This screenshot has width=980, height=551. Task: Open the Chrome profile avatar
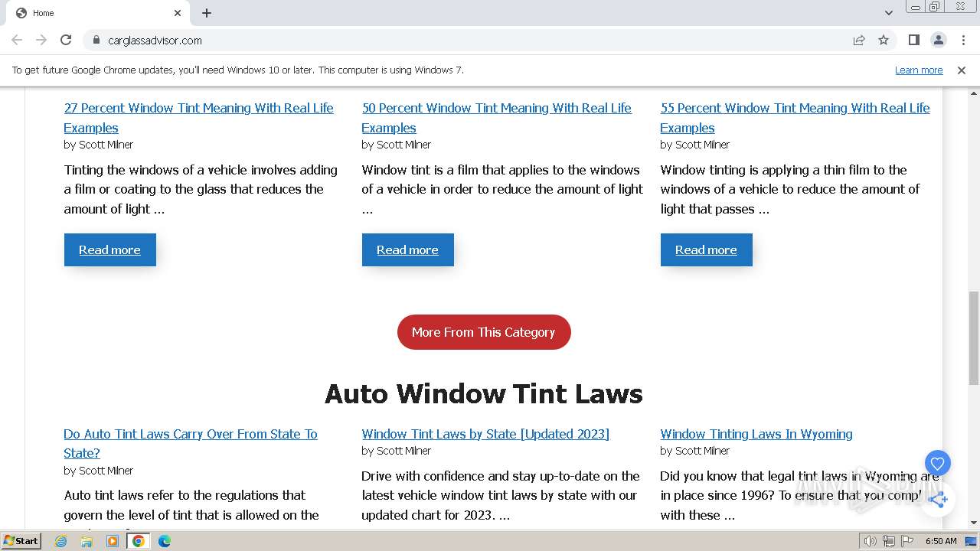(938, 40)
